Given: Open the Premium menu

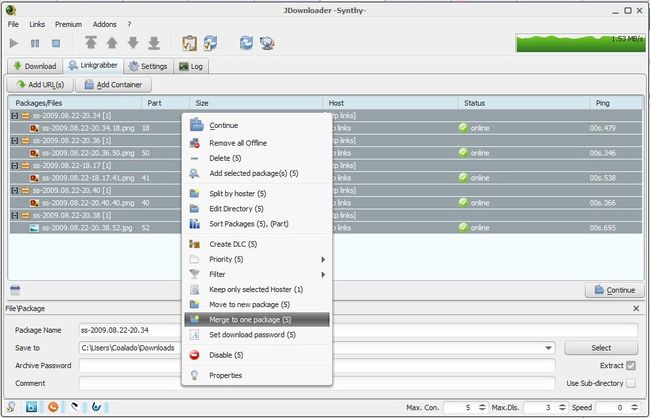Looking at the screenshot, I should point(68,24).
